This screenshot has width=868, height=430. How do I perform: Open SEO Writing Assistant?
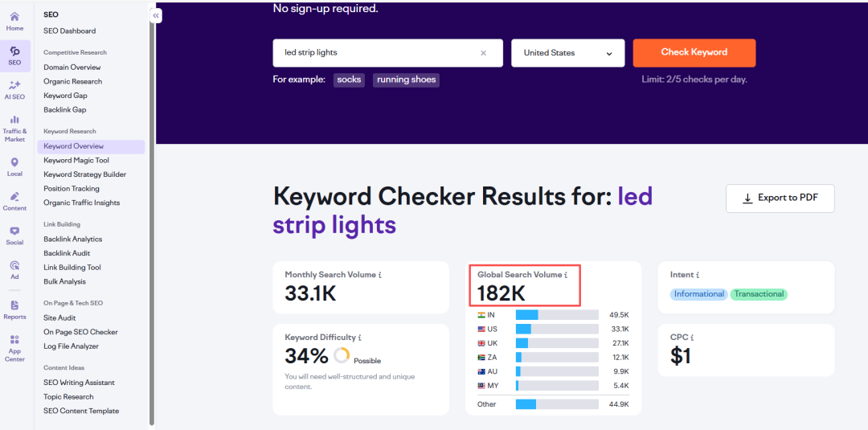(79, 383)
